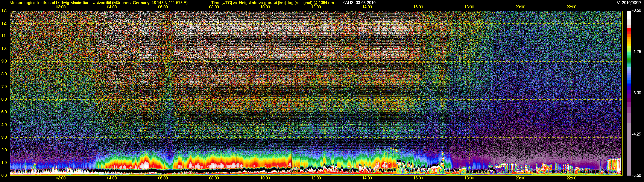The height and width of the screenshot is (182, 644).
Task: Click the 5.0 km height axis label
Action: click(x=4, y=112)
